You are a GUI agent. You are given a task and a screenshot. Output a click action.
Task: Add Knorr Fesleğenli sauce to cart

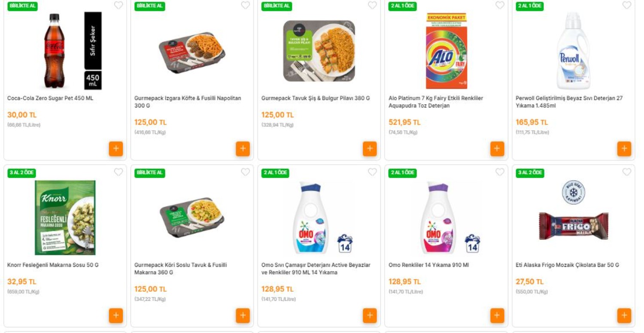point(115,315)
